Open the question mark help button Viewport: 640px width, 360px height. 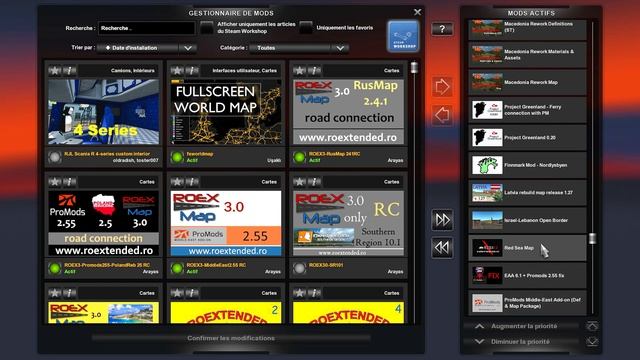[x=442, y=29]
